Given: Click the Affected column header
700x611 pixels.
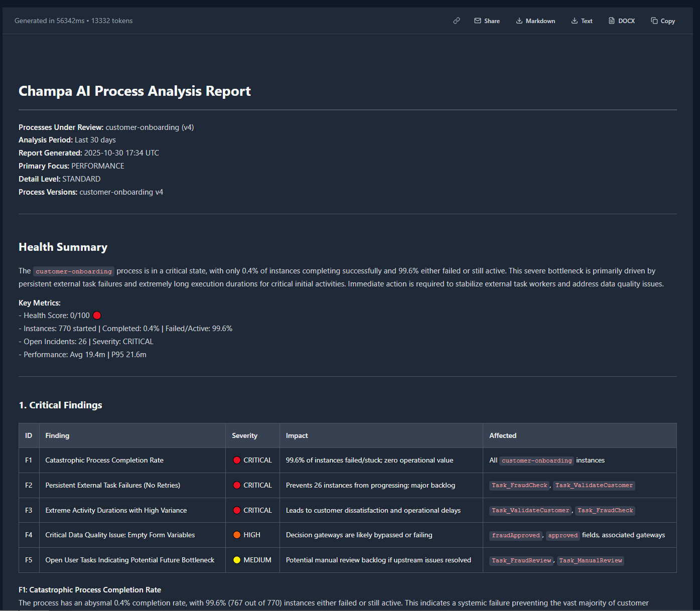Looking at the screenshot, I should coord(503,435).
